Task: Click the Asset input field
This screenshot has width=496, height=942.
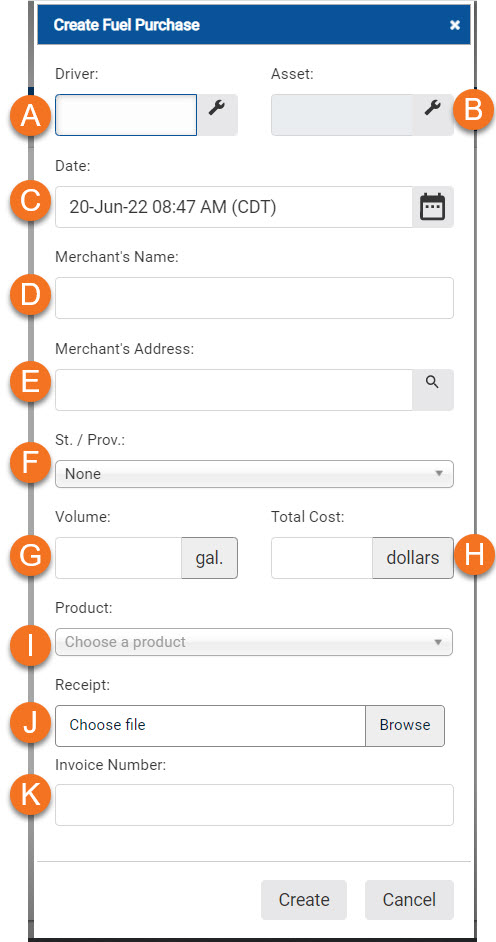Action: click(x=342, y=114)
